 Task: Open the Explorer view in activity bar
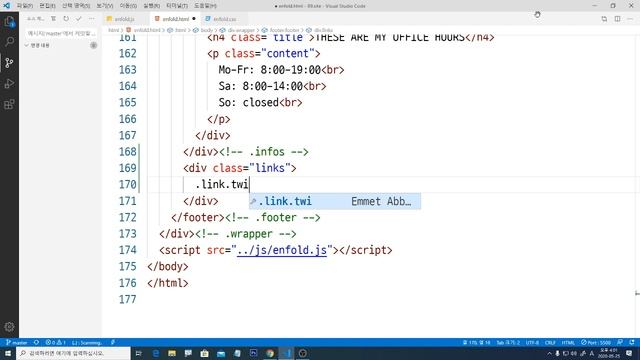(9, 21)
